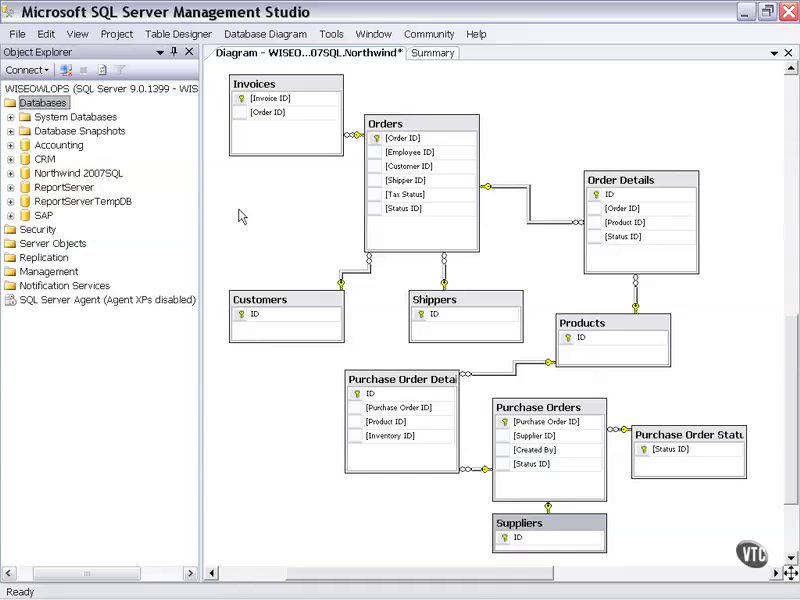Expand the Accounting database node
Viewport: 800px width, 600px height.
pos(10,145)
